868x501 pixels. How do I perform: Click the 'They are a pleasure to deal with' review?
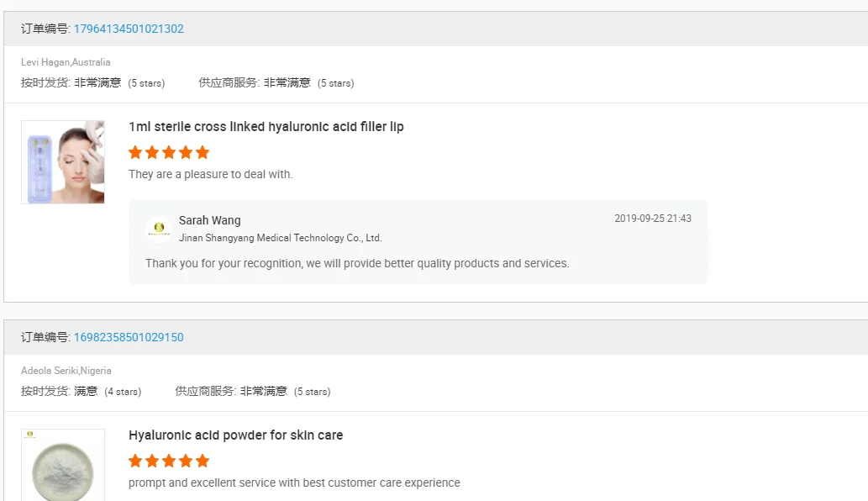(x=210, y=174)
